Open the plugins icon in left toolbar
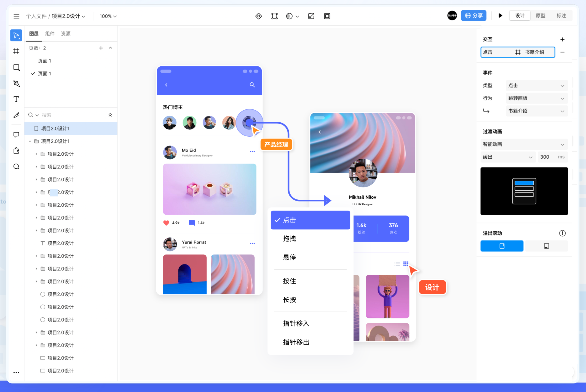 point(16,151)
